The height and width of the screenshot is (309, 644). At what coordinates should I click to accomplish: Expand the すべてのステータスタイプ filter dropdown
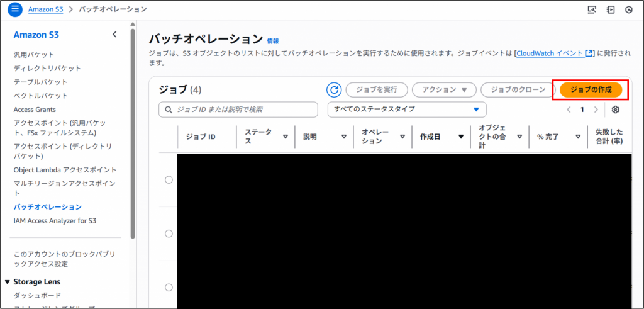click(407, 110)
